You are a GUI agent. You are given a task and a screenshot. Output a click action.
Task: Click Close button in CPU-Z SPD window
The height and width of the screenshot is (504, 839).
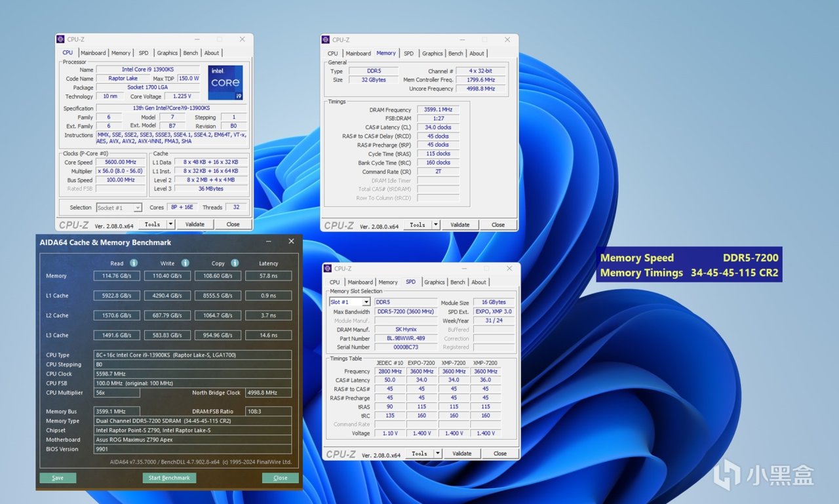point(500,454)
